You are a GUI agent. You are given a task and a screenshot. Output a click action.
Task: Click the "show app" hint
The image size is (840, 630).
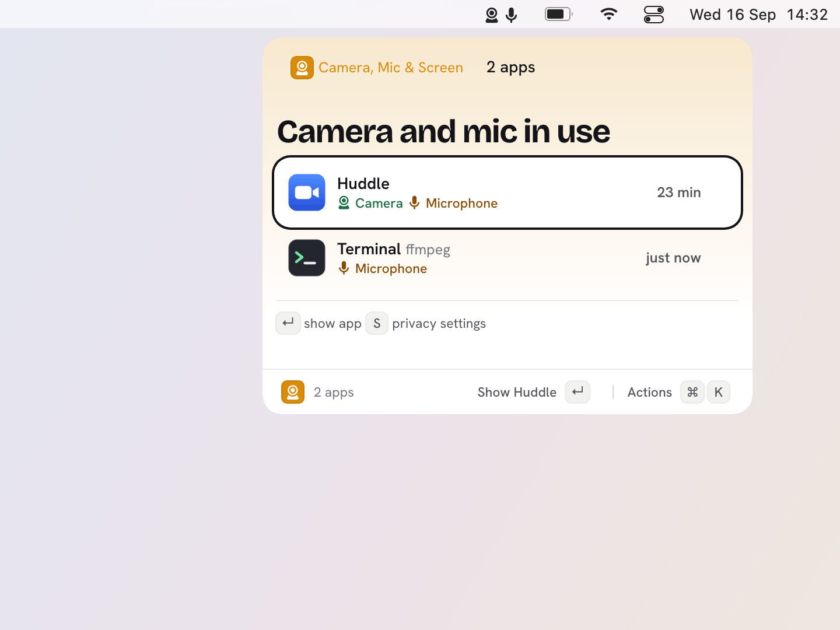click(x=332, y=324)
